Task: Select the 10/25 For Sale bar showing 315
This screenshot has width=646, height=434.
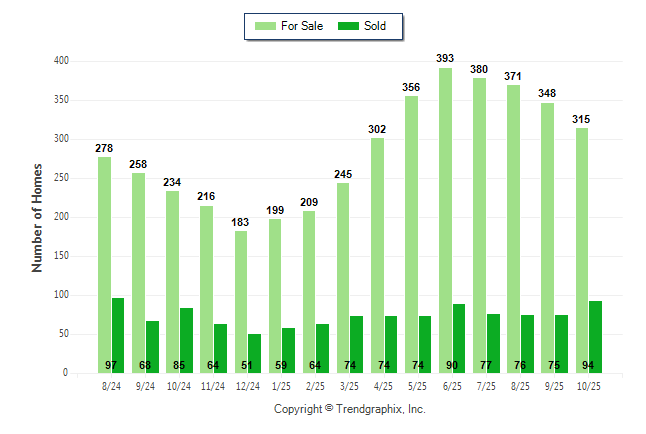Action: (581, 250)
